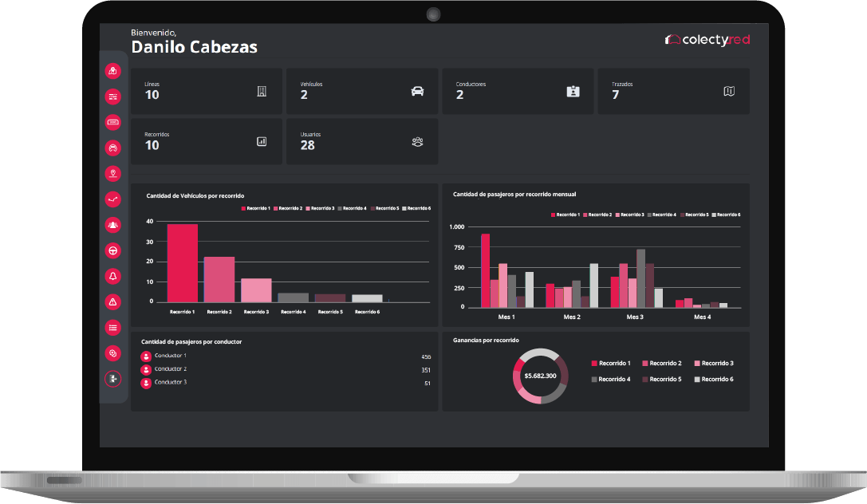Select the car vehicle icon in sidebar

[x=112, y=148]
